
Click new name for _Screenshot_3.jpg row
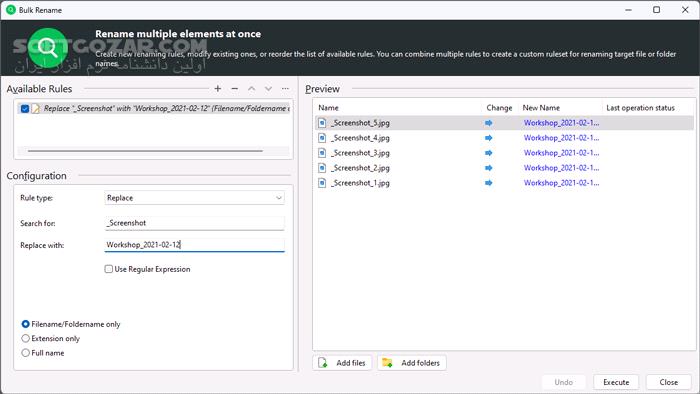pyautogui.click(x=561, y=153)
